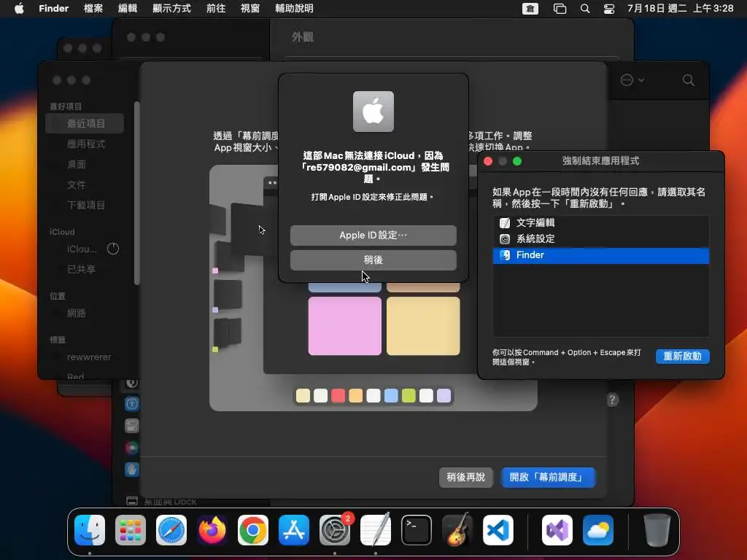Viewport: 747px width, 560px height.
Task: Open the help question mark button
Action: [613, 400]
